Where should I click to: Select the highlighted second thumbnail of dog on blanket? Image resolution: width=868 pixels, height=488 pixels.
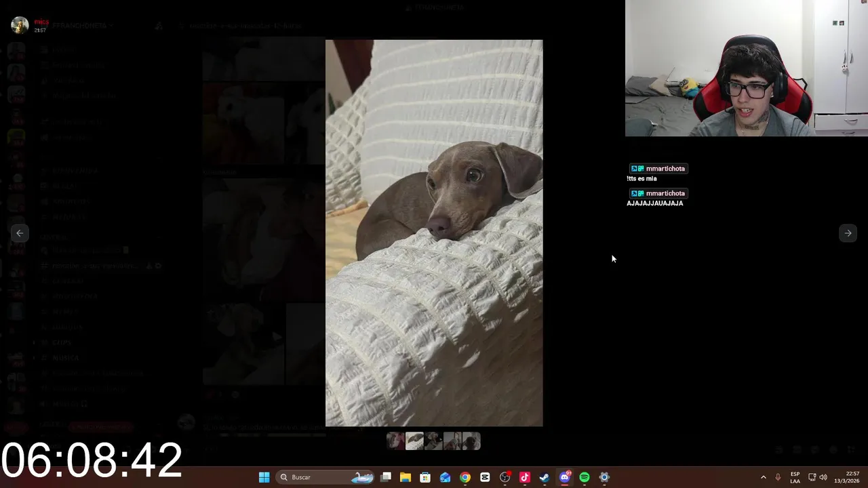[414, 441]
